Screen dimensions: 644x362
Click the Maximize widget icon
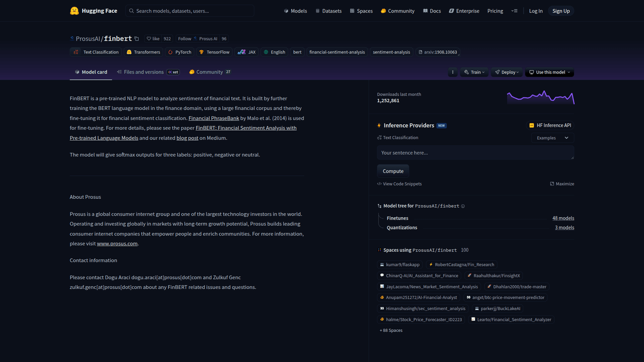pyautogui.click(x=552, y=184)
